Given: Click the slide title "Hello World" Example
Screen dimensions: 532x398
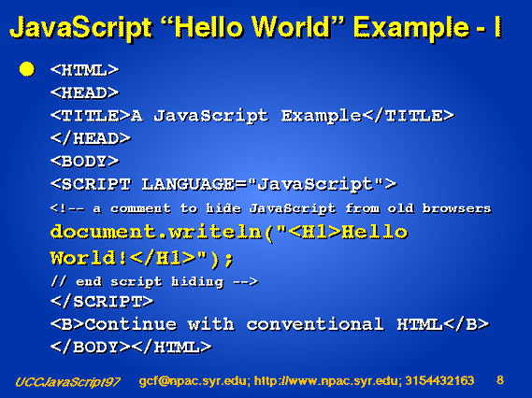Looking at the screenshot, I should point(255,28).
